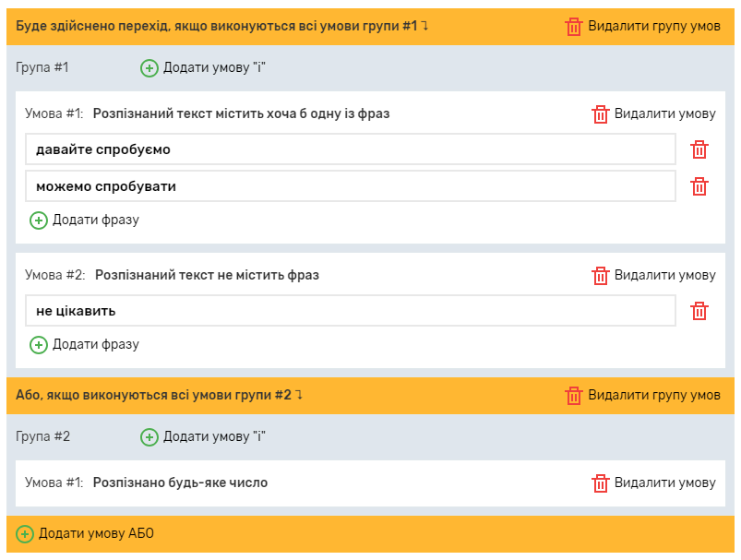
Task: Click the "можемо спробувати" phrase field
Action: click(x=351, y=186)
